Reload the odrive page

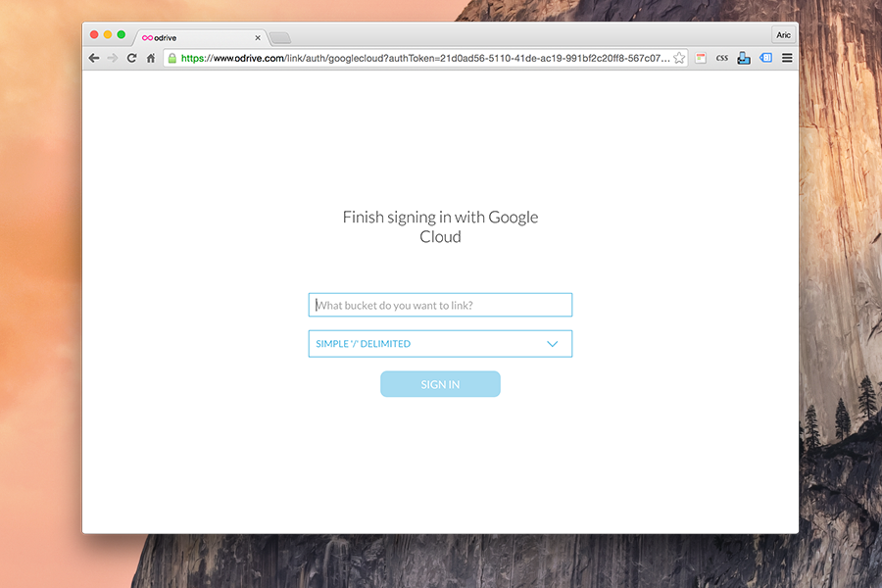click(x=131, y=58)
